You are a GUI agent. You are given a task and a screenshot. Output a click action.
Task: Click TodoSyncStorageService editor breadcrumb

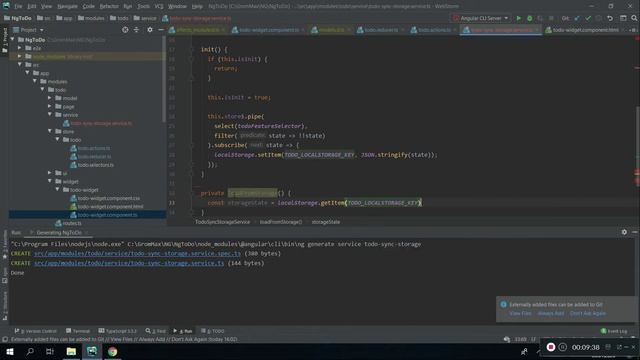222,222
